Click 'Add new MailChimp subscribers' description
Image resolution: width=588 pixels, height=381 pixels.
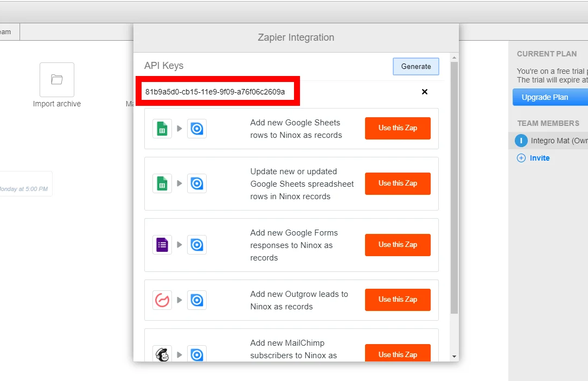[293, 349]
